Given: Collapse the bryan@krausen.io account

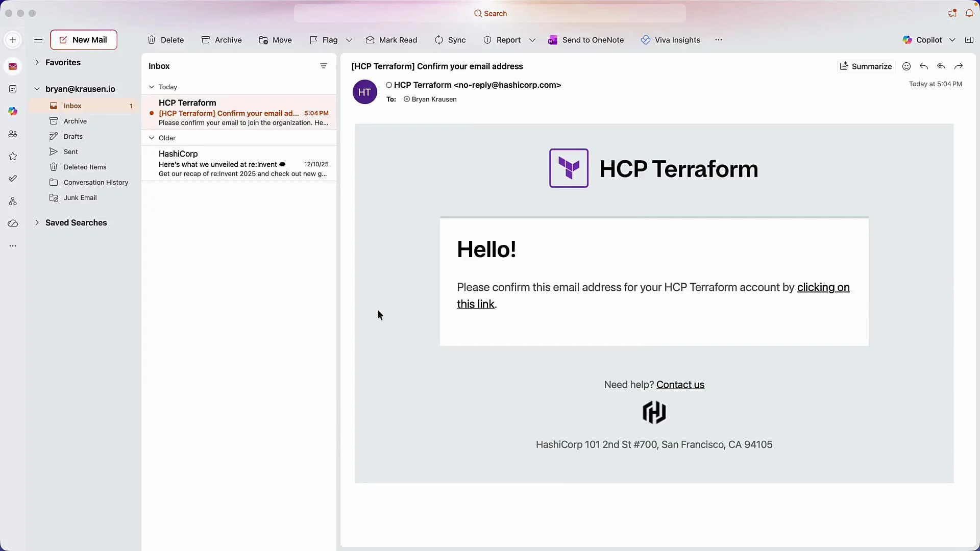Looking at the screenshot, I should pos(37,89).
